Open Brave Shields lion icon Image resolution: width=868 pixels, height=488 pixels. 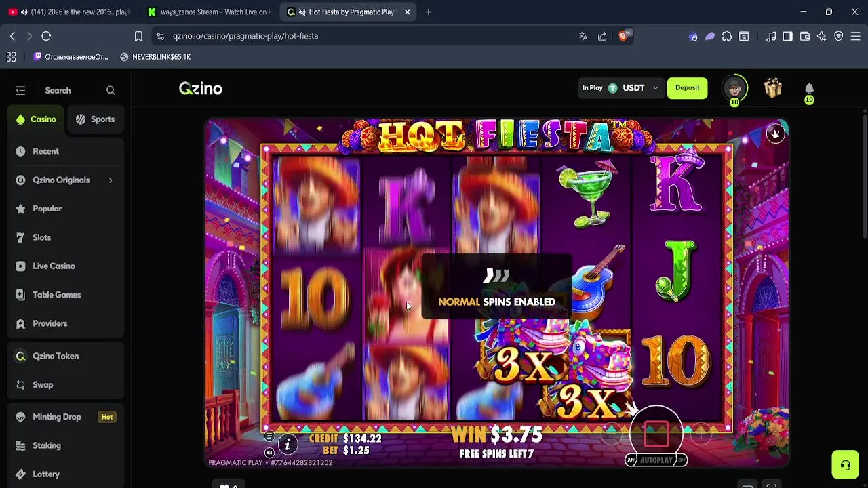[624, 36]
